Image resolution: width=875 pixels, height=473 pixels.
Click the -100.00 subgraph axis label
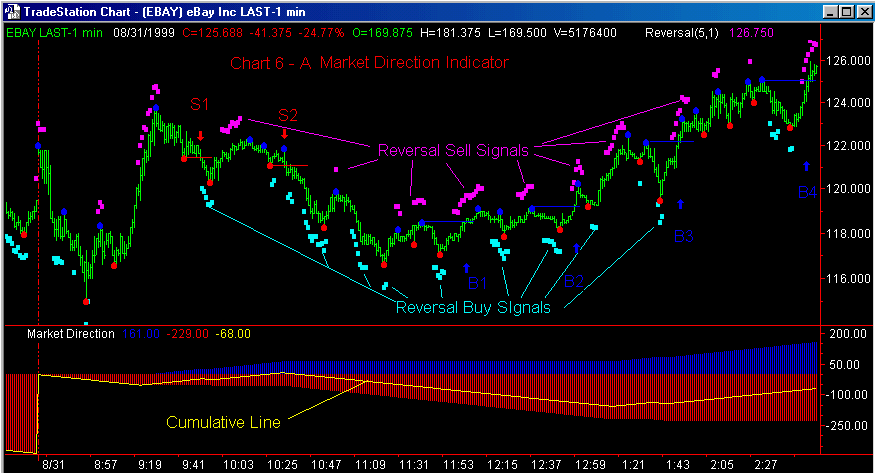point(847,395)
